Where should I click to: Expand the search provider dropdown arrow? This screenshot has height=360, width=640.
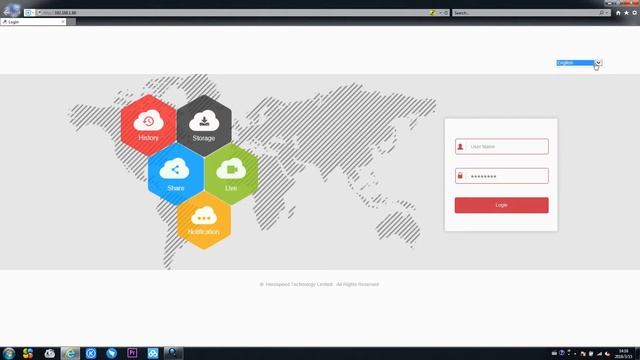[607, 13]
